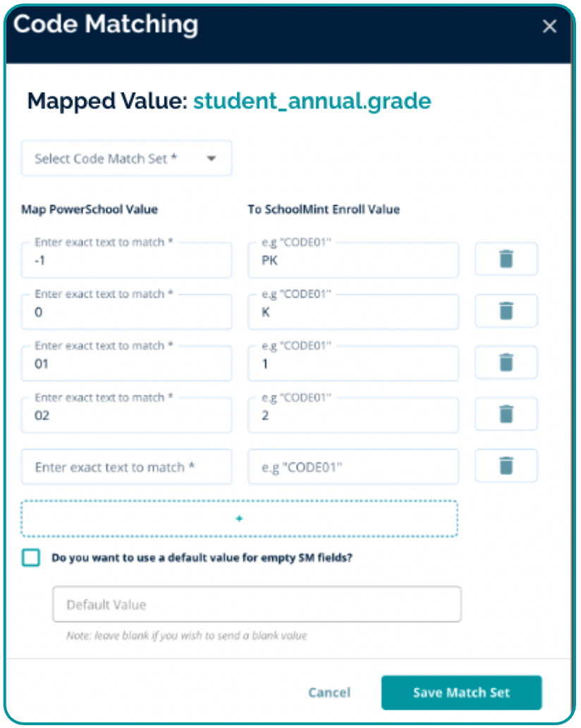Delete the empty last mapping row

point(506,466)
